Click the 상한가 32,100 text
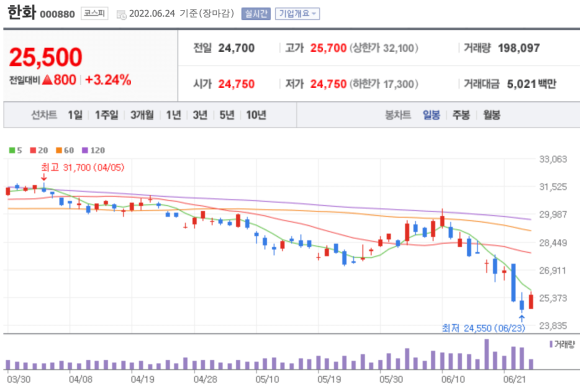The image size is (580, 391). tap(384, 48)
